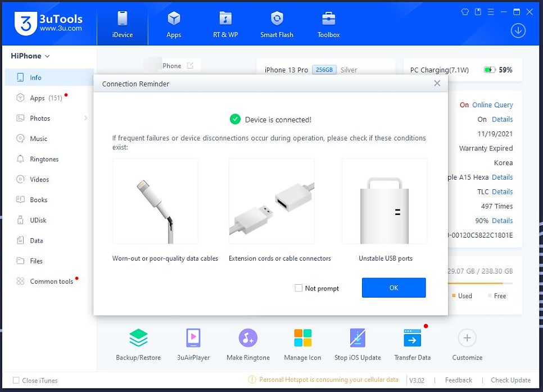Viewport: 543px width, 392px height.
Task: Open the Manage Icon tool
Action: [302, 345]
